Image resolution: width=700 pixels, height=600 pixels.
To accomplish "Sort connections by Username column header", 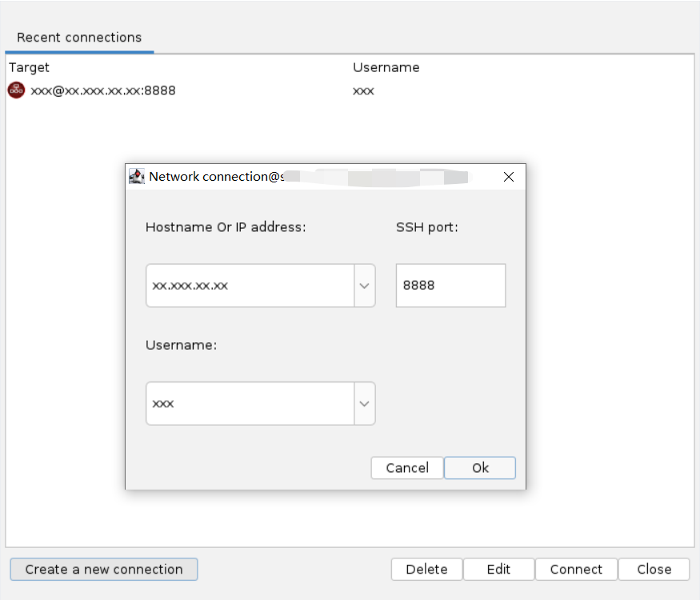I will 386,67.
